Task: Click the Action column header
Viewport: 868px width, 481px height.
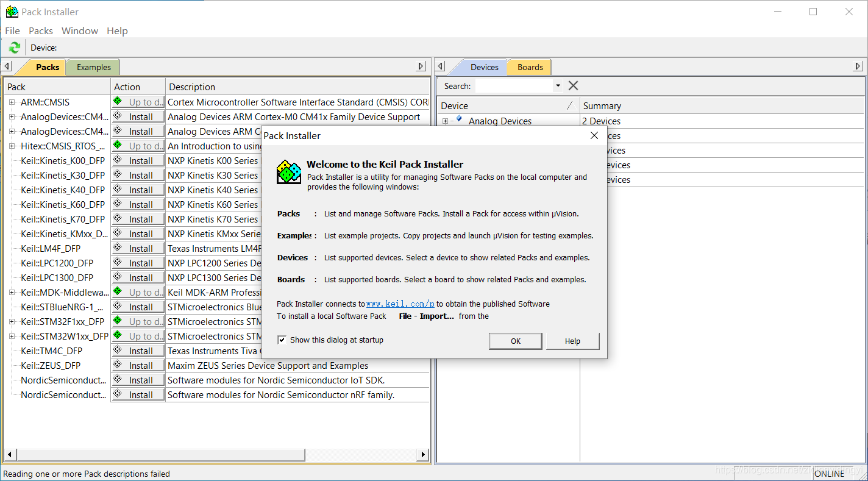Action: click(x=138, y=87)
